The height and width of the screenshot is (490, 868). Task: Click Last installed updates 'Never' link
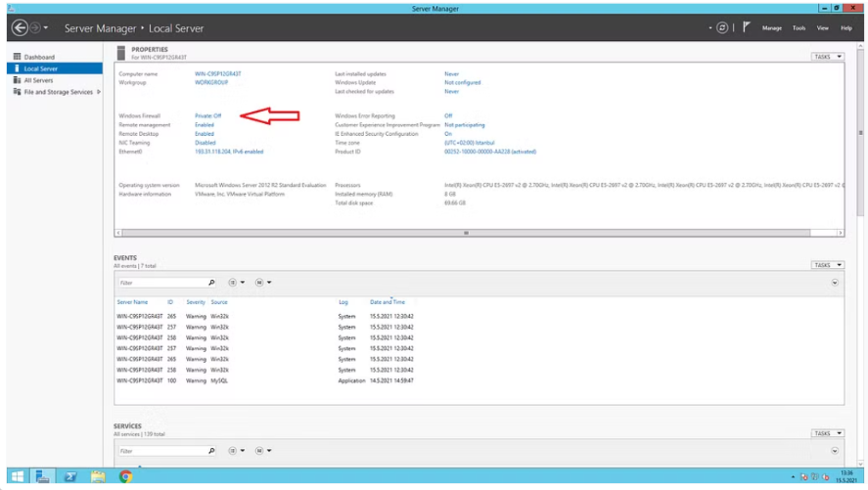pos(452,73)
